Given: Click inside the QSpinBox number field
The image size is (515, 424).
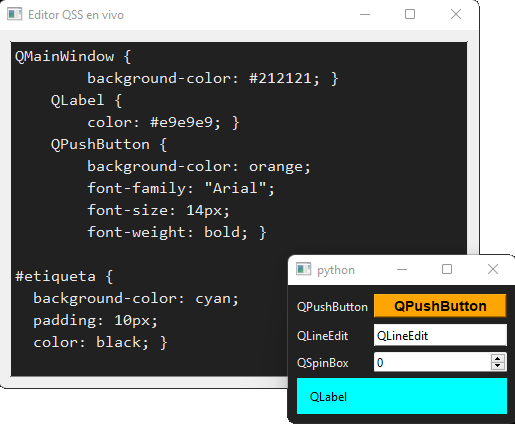Looking at the screenshot, I should 432,362.
